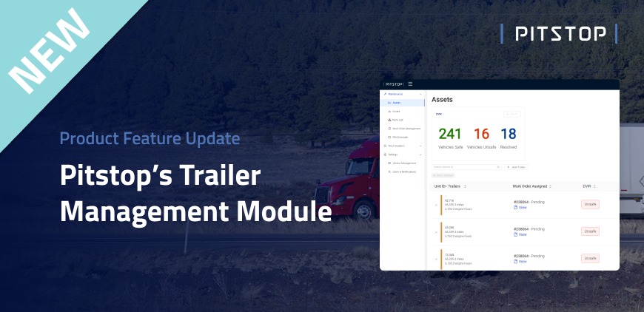Image resolution: width=644 pixels, height=312 pixels.
Task: Click the Users & Notifications person icon
Action: [389, 172]
